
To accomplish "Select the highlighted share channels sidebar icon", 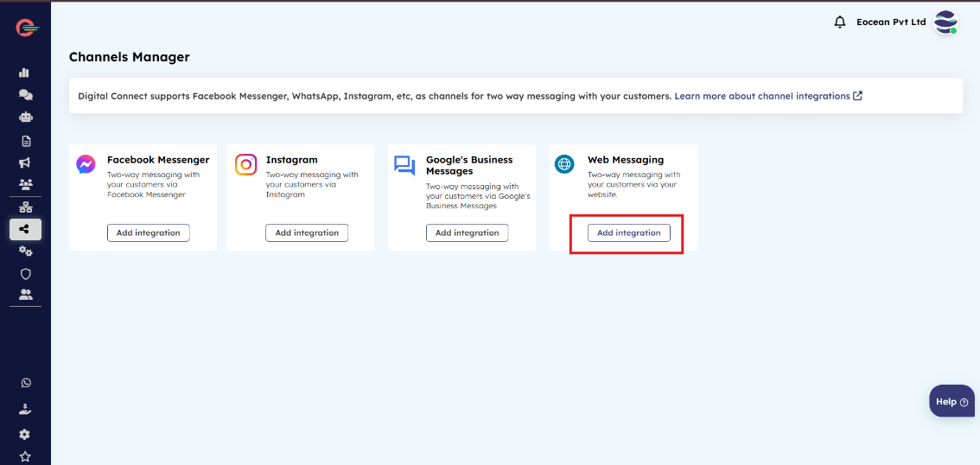I will [x=25, y=229].
